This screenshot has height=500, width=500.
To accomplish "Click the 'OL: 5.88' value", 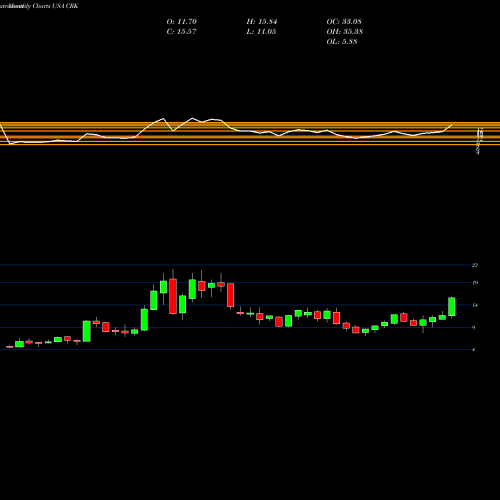I will coord(342,42).
